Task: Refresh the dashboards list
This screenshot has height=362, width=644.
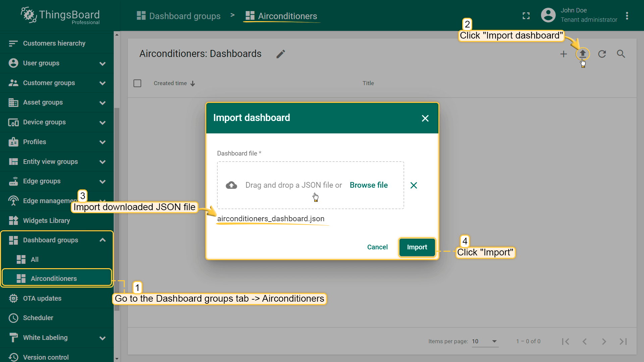Action: 602,54
